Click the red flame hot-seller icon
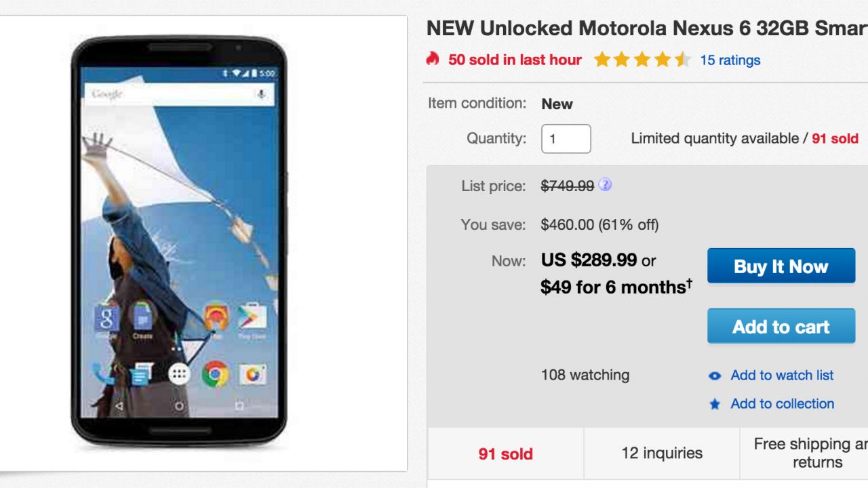This screenshot has height=488, width=868. [433, 60]
